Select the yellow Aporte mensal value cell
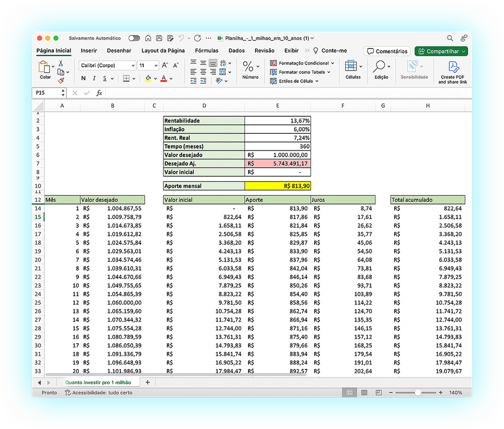 click(277, 186)
